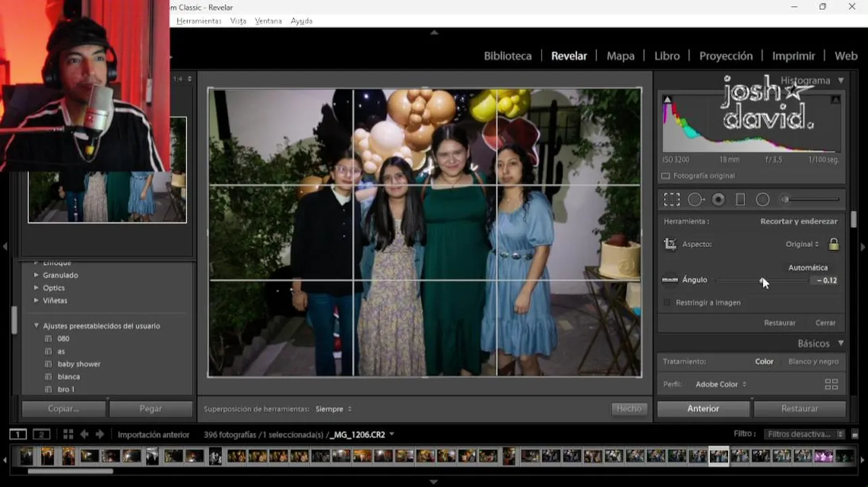Click the Ángulo slider track

coord(761,280)
